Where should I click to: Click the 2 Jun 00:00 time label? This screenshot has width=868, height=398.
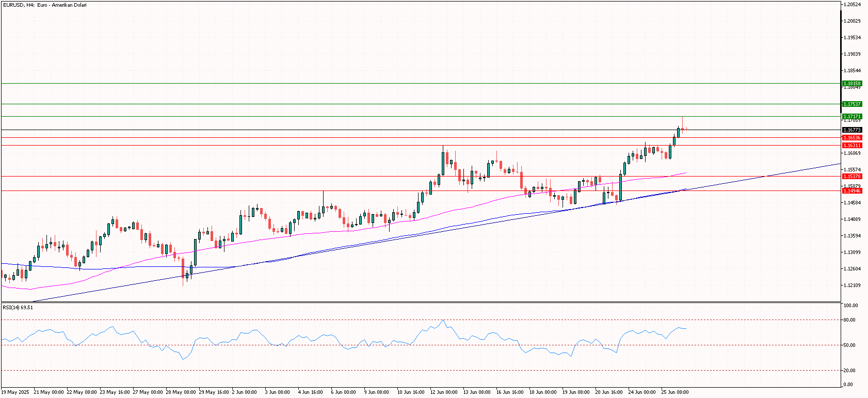(244, 392)
